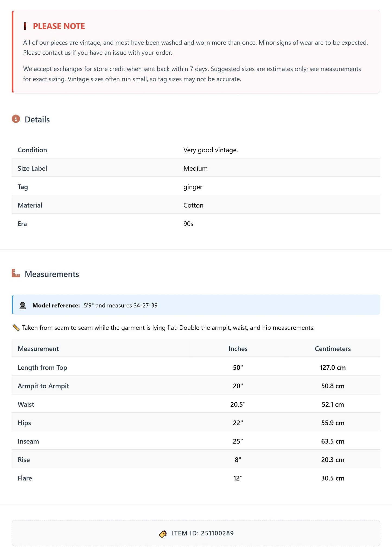Click the yellow tape measure icon
Screen dimensions: 392x556
[16, 328]
